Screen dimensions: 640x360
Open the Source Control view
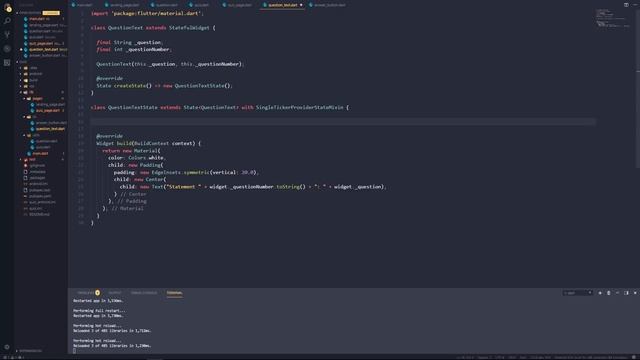pos(7,35)
